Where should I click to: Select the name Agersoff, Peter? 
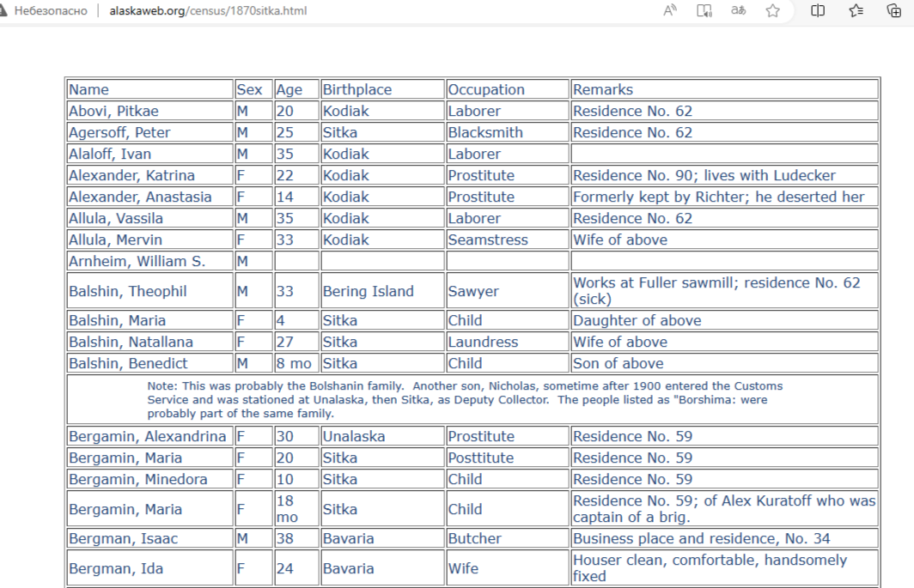pos(119,132)
